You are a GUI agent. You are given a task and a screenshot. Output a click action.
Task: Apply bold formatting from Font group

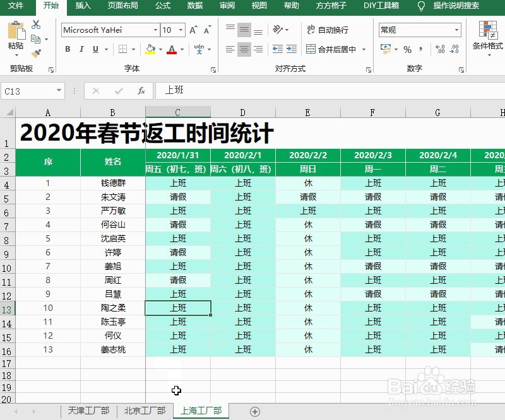pos(68,48)
